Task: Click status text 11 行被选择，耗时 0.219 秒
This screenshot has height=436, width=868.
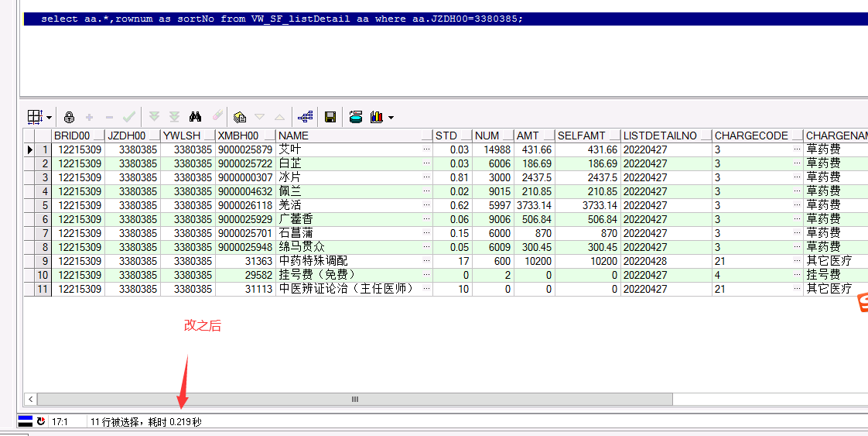Action: coord(146,421)
